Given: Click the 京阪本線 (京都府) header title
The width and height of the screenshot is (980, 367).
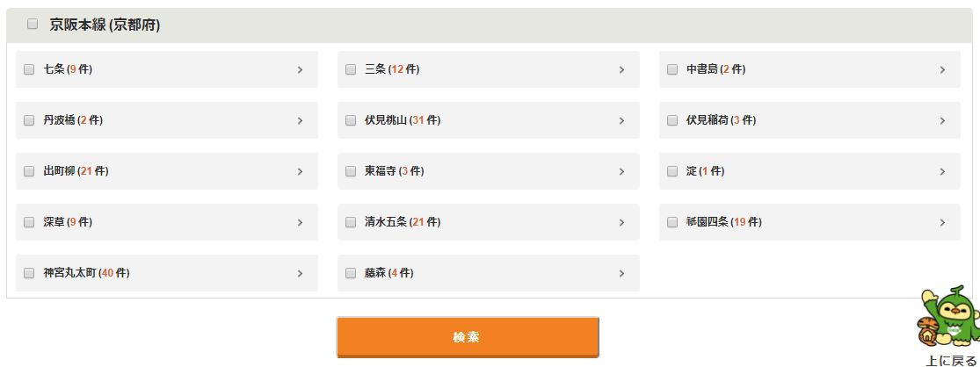Looking at the screenshot, I should pyautogui.click(x=105, y=25).
